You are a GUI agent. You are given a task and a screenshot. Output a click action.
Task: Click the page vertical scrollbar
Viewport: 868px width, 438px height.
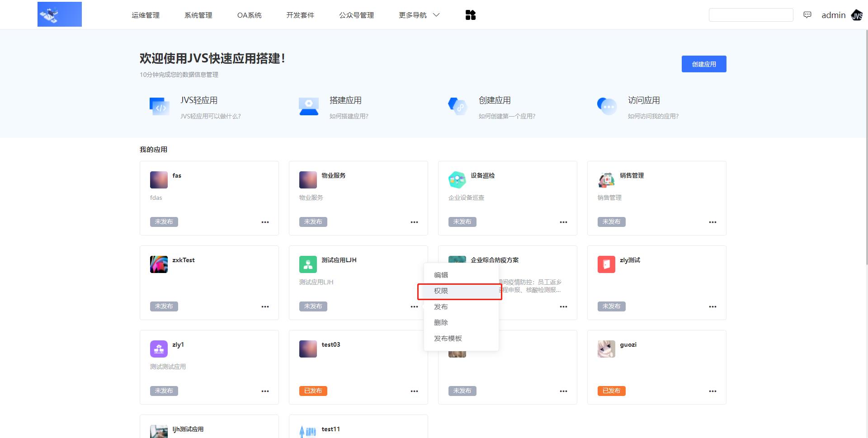(x=866, y=147)
